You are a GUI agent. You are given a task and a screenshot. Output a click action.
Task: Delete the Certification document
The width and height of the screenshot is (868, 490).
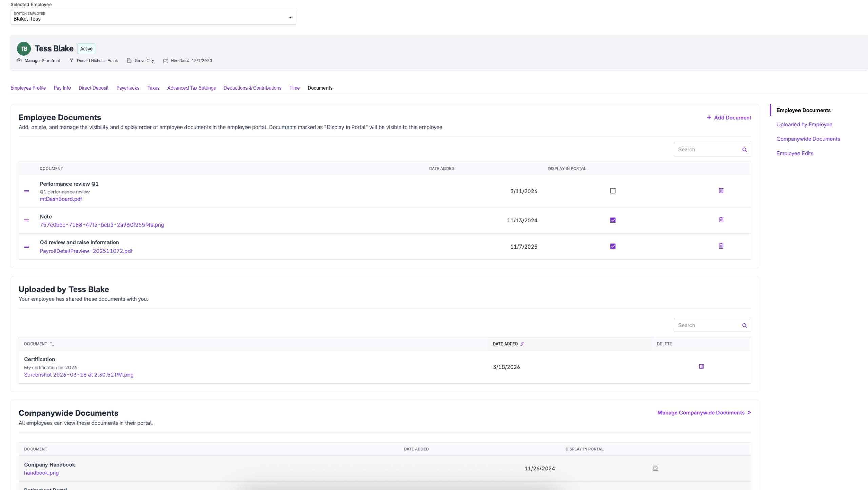pyautogui.click(x=701, y=366)
